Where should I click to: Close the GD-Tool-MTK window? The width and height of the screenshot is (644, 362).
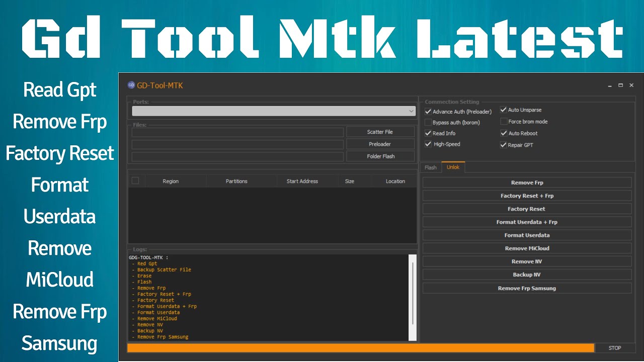tap(631, 85)
